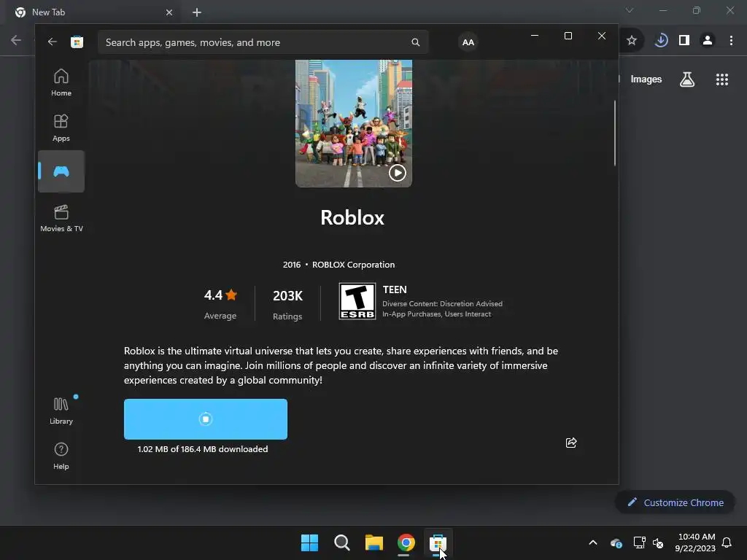
Task: Open Images link in Chrome
Action: 646,79
